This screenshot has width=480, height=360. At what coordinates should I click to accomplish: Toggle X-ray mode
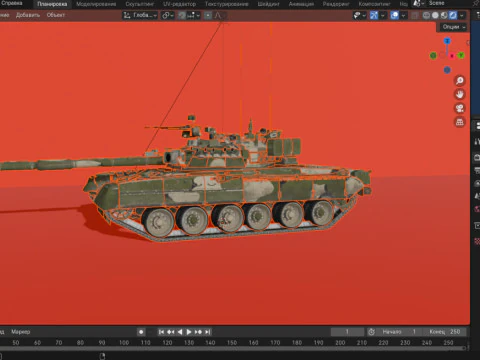[415, 15]
